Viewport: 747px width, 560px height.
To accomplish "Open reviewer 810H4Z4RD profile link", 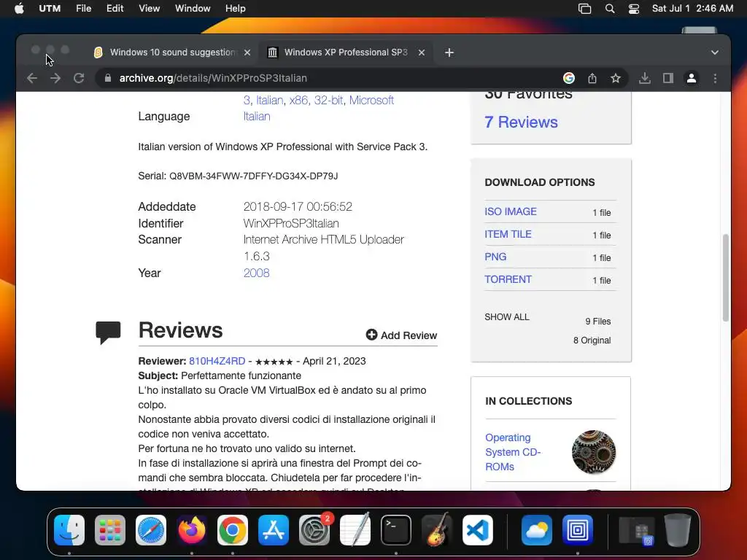I will click(x=217, y=361).
